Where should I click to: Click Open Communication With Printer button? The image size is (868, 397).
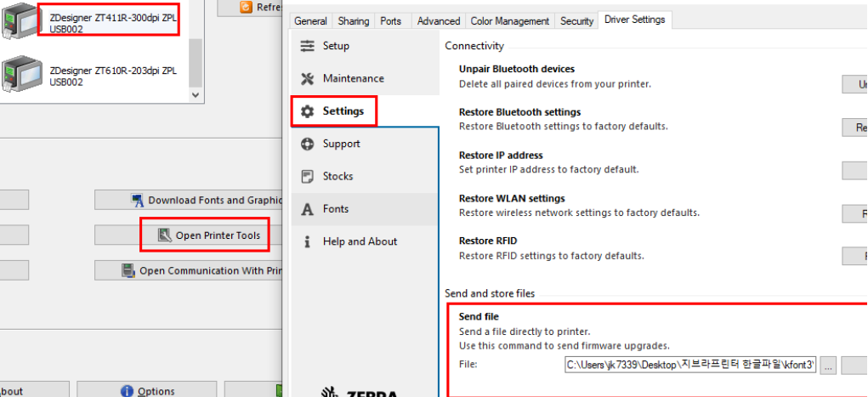pyautogui.click(x=188, y=270)
